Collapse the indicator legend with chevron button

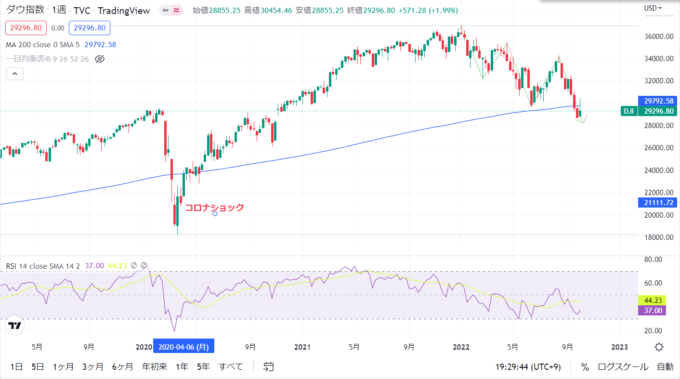coord(15,74)
